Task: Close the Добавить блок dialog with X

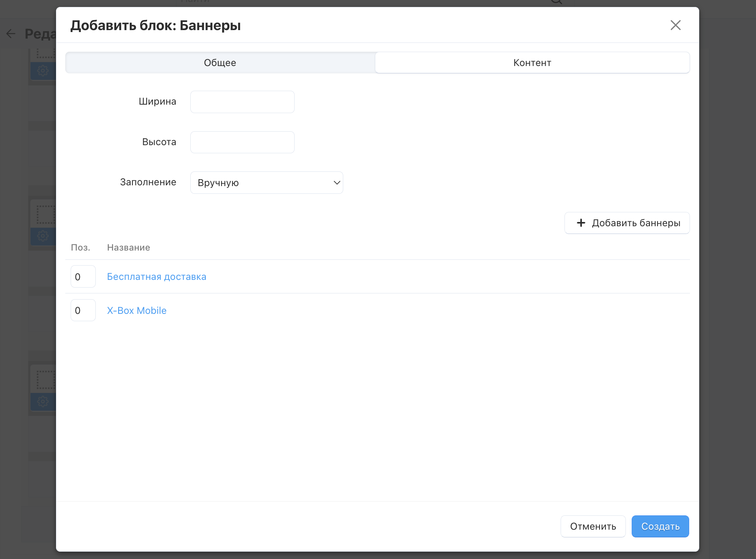Action: (x=675, y=25)
